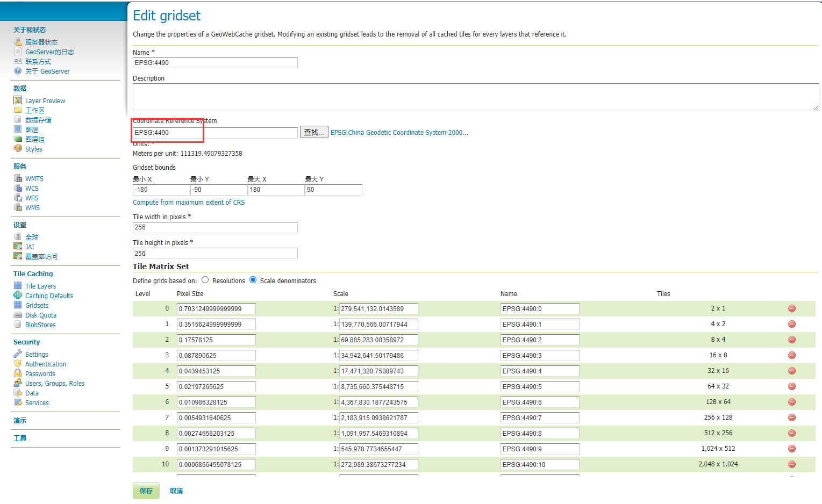Edit level 9 scale 545,978.7734655447
This screenshot has height=504, width=822.
click(378, 449)
